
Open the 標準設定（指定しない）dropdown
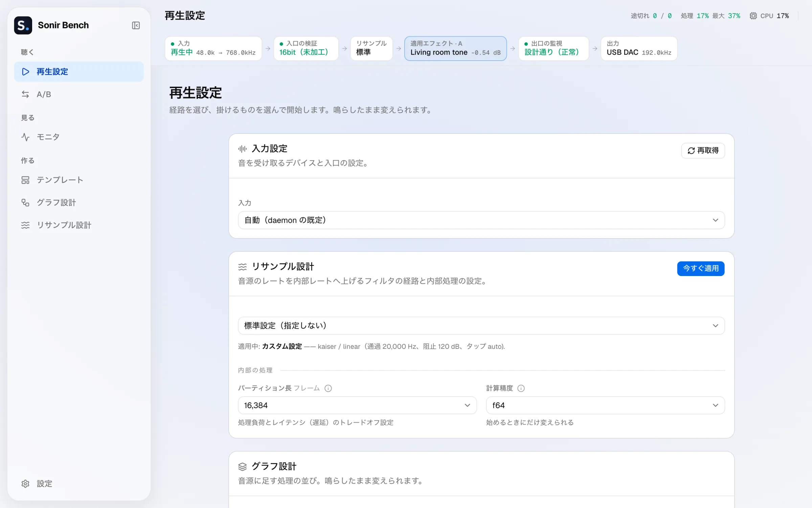pyautogui.click(x=481, y=325)
